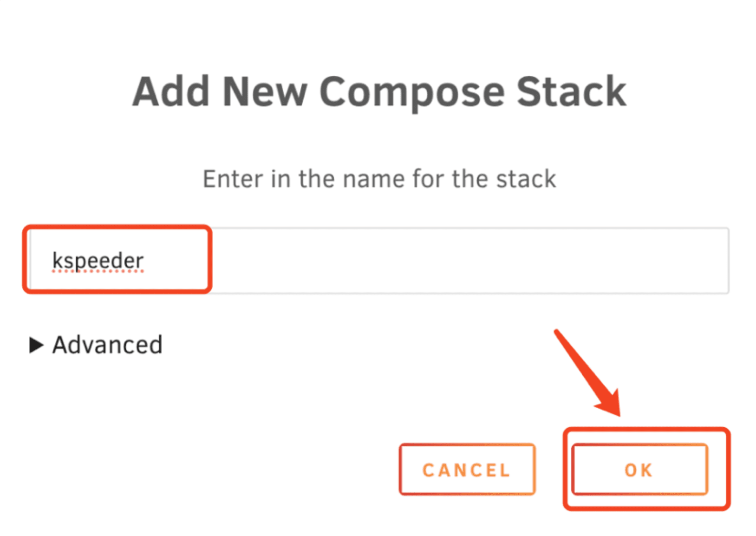The height and width of the screenshot is (536, 756).
Task: Click 'Add New Compose Stack' heading
Action: pos(379,92)
